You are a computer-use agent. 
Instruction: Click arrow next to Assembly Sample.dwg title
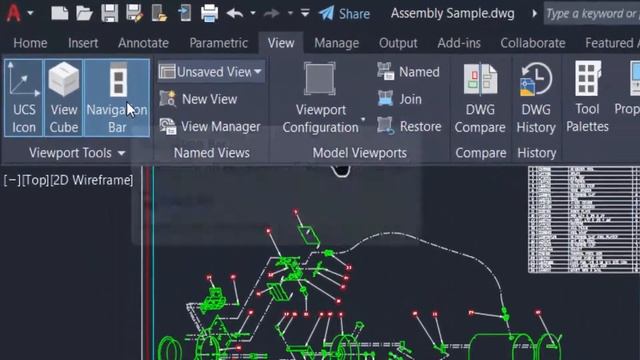534,13
